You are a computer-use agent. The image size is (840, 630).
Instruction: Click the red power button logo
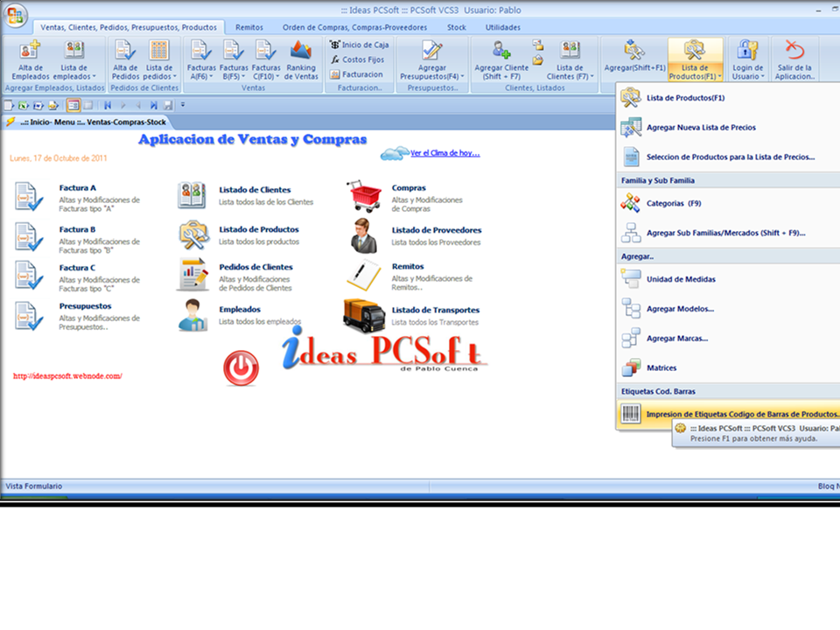tap(240, 367)
